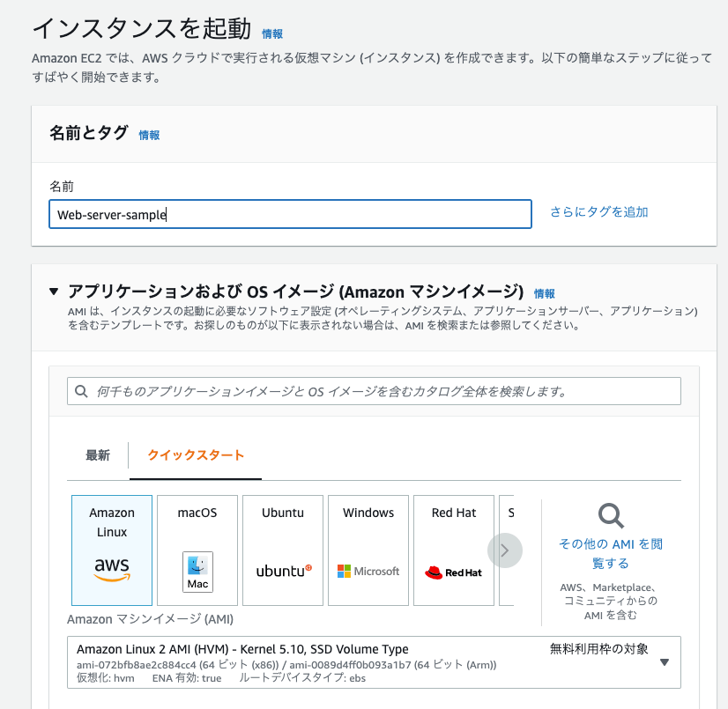
Task: Click the 名前 input field
Action: coord(290,214)
